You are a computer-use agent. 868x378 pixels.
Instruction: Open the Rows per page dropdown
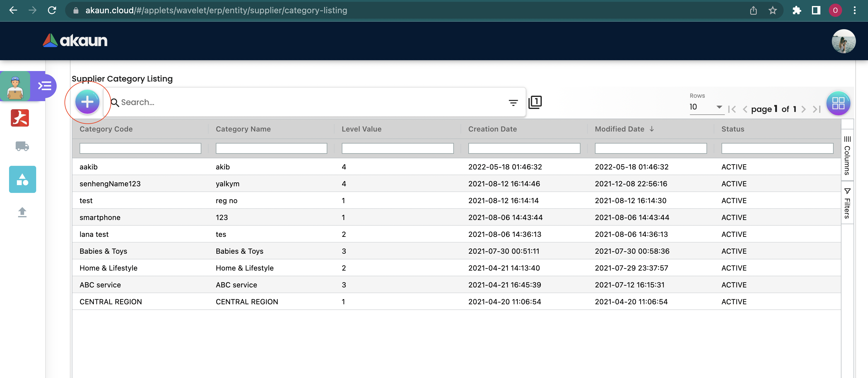pos(706,107)
